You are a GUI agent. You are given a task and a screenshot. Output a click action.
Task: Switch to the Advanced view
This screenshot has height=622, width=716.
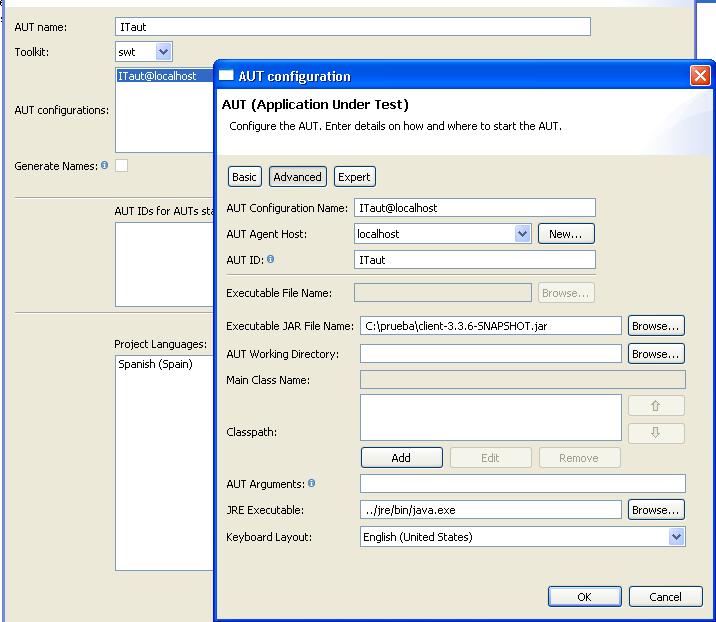click(298, 177)
